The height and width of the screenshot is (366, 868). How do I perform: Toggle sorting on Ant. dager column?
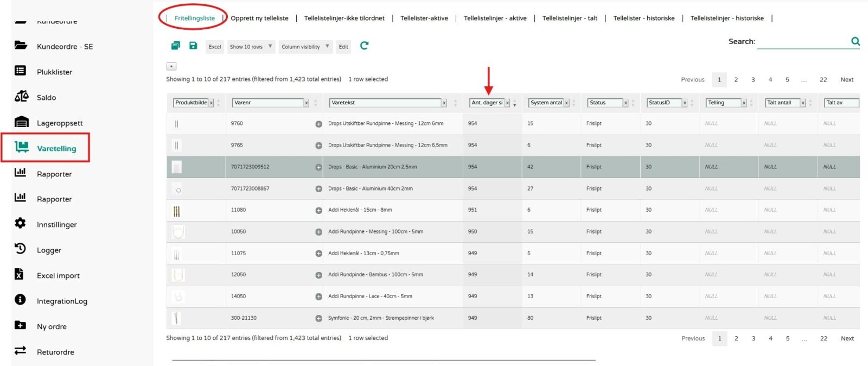(x=514, y=103)
